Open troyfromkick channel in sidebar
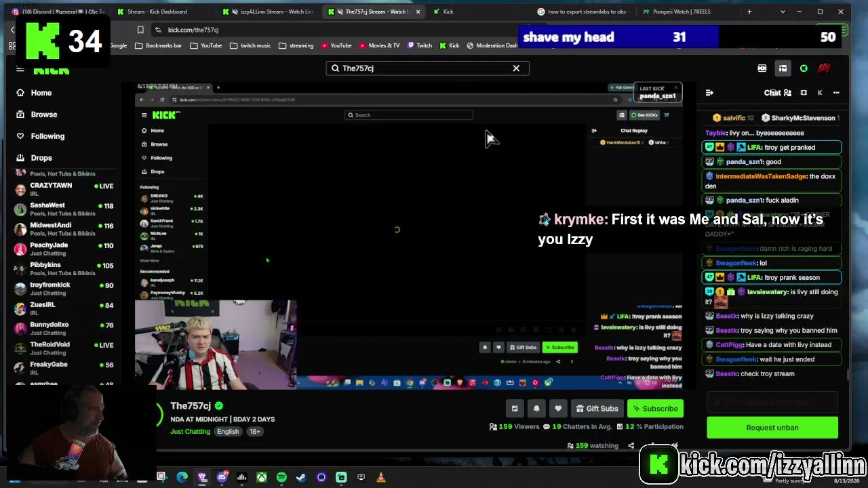868x488 pixels. [x=66, y=288]
